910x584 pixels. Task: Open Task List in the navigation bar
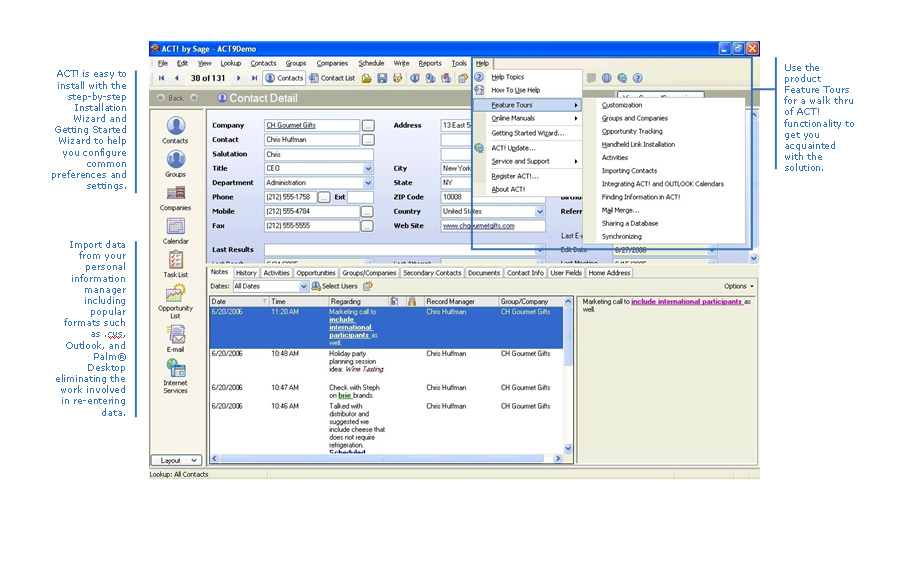(x=175, y=264)
